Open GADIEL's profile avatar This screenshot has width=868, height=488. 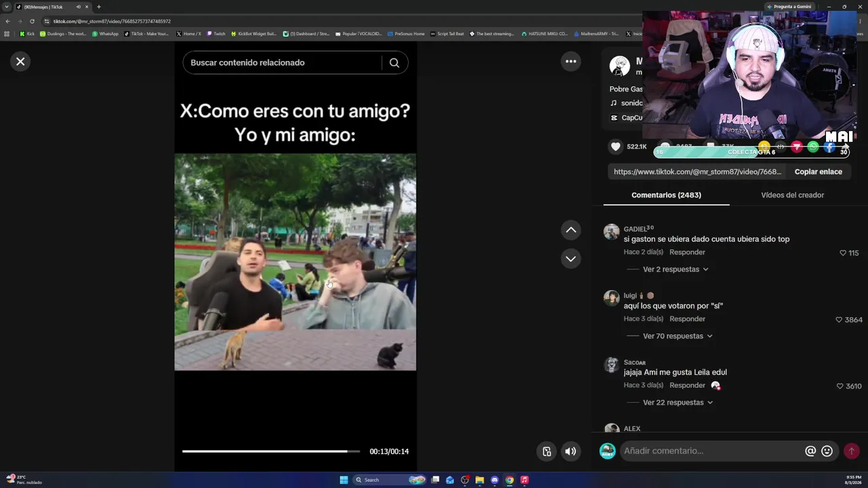coord(612,232)
